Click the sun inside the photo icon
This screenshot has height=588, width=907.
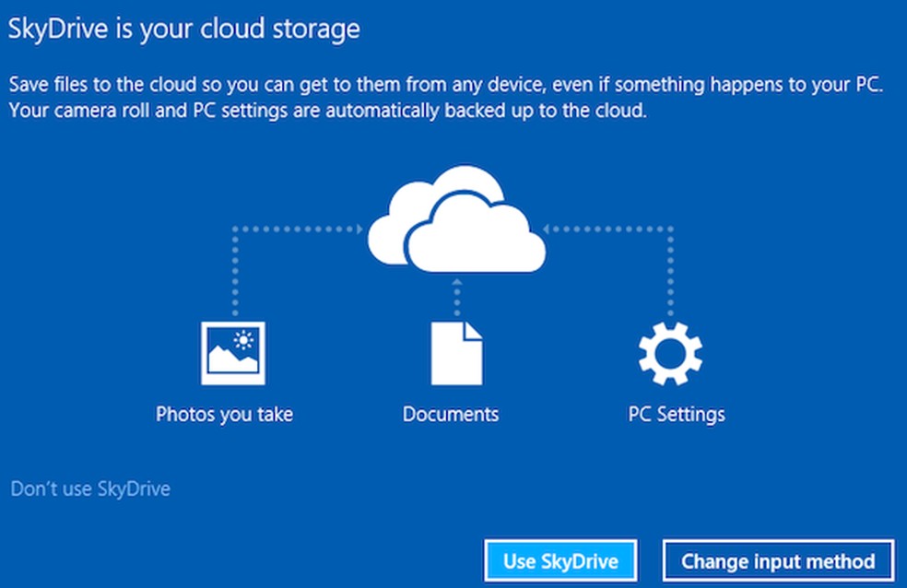pyautogui.click(x=244, y=341)
